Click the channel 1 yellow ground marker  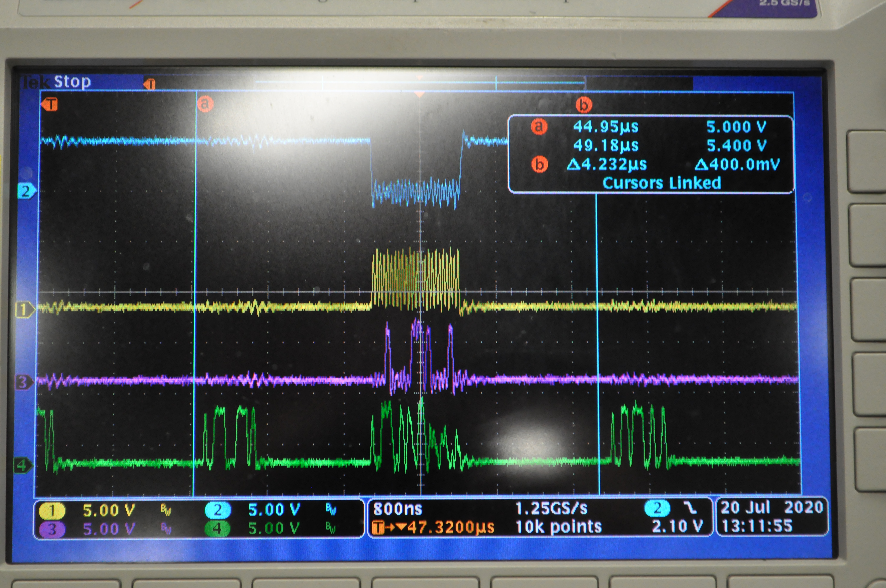tap(24, 310)
